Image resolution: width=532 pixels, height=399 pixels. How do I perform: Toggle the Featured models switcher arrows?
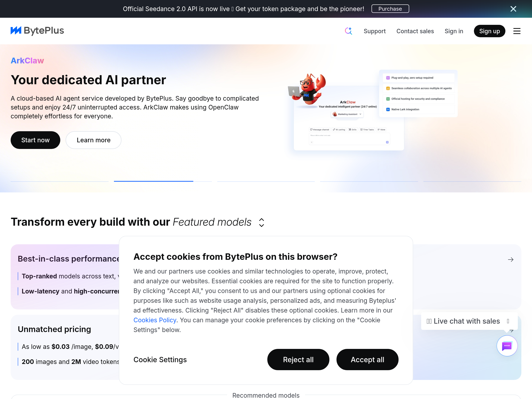tap(261, 223)
